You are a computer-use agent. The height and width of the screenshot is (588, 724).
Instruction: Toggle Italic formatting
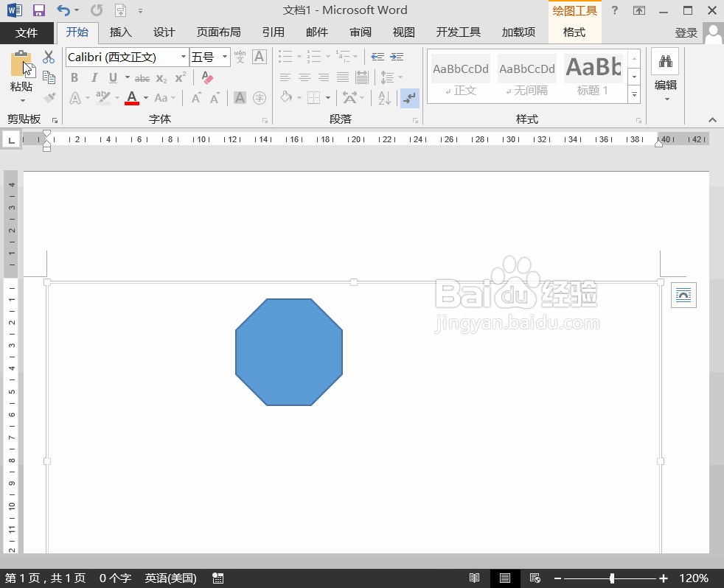click(94, 77)
